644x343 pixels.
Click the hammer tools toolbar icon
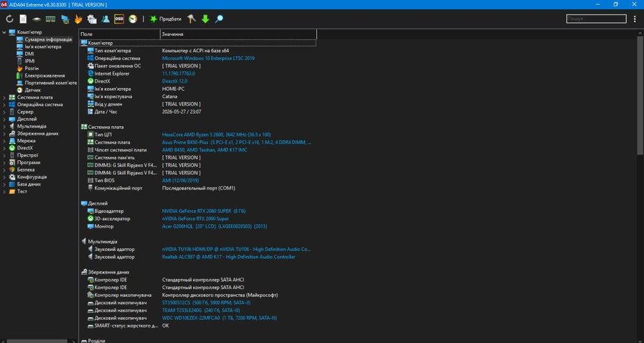tap(191, 19)
